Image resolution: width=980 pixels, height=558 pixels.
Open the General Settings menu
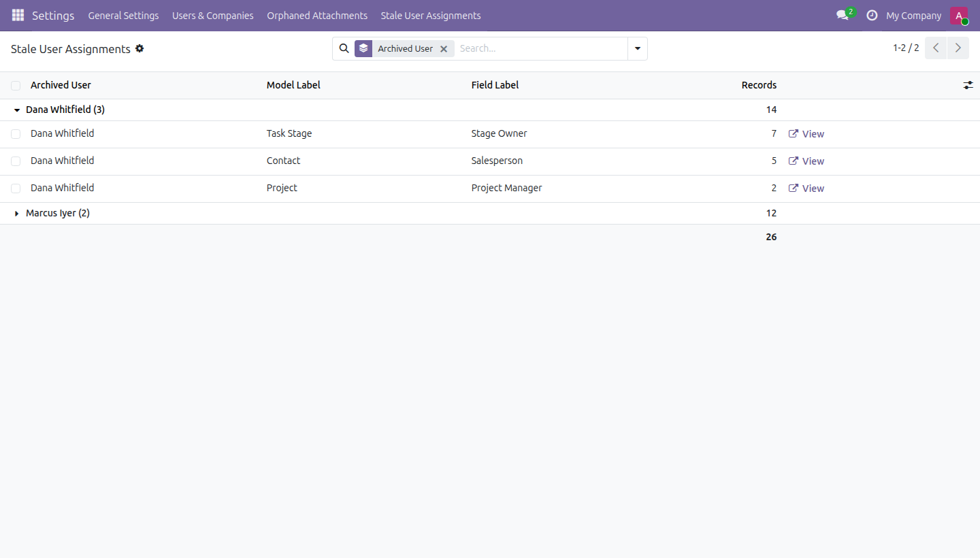click(123, 16)
